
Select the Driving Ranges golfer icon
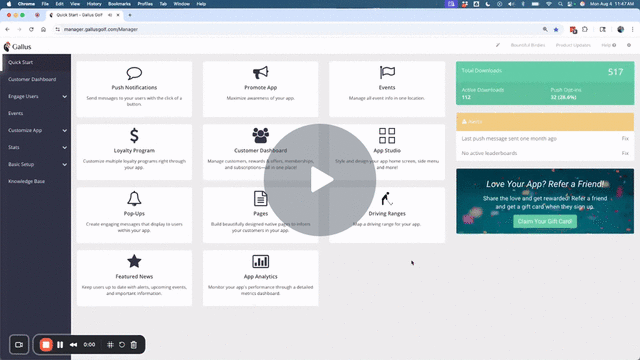[387, 199]
